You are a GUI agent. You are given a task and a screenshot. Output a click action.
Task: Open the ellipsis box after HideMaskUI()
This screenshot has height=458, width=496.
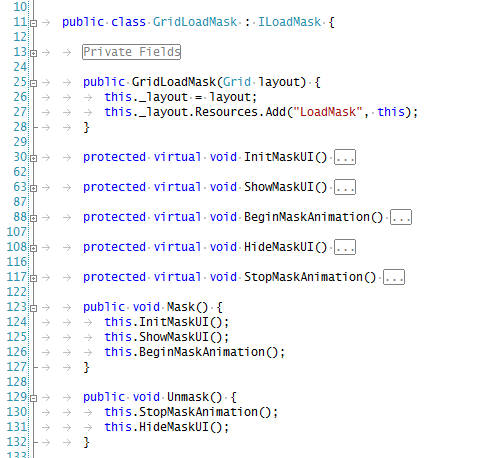pyautogui.click(x=345, y=247)
